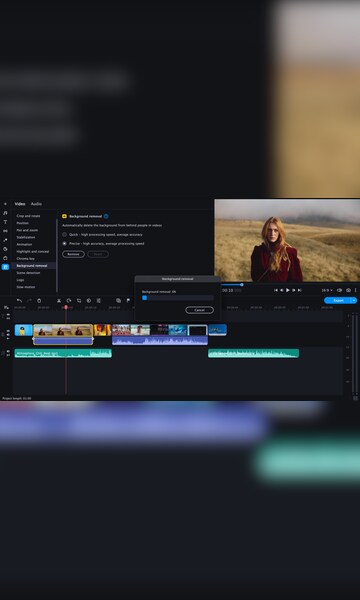This screenshot has height=600, width=360.
Task: Select Scene detection in tools list
Action: click(x=28, y=273)
